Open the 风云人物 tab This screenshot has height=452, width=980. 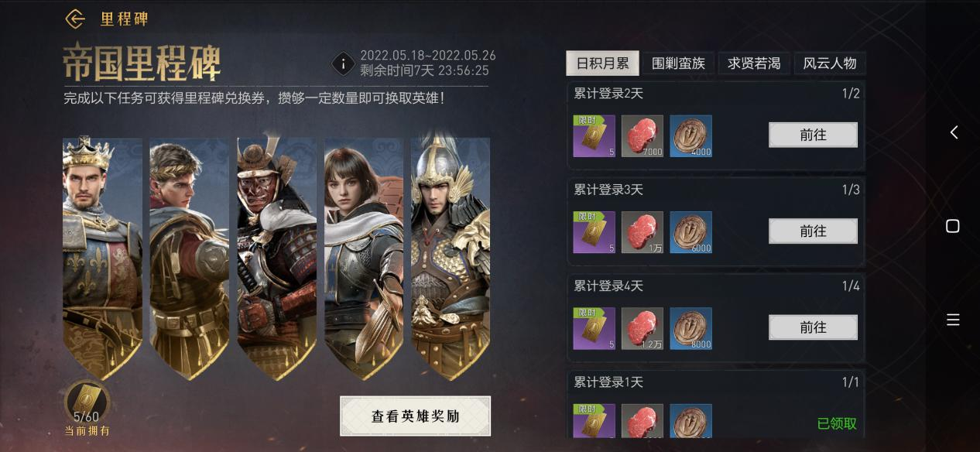click(830, 63)
